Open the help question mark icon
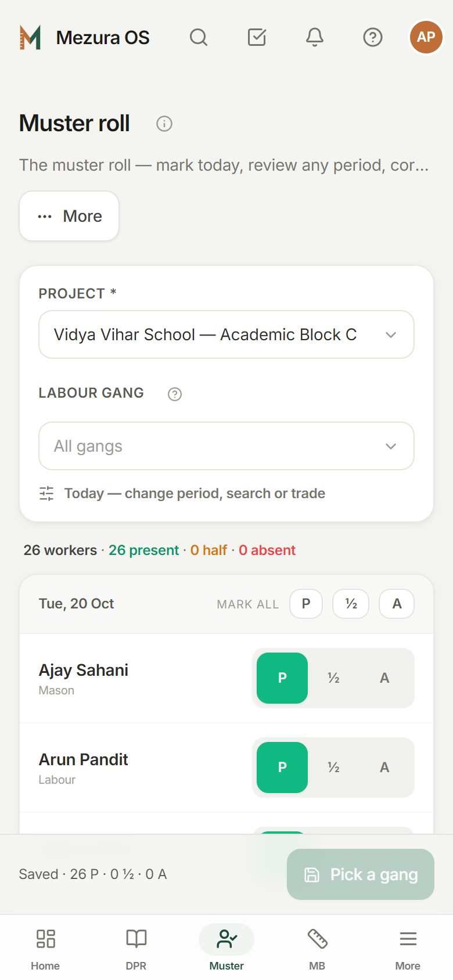The width and height of the screenshot is (453, 980). [373, 37]
